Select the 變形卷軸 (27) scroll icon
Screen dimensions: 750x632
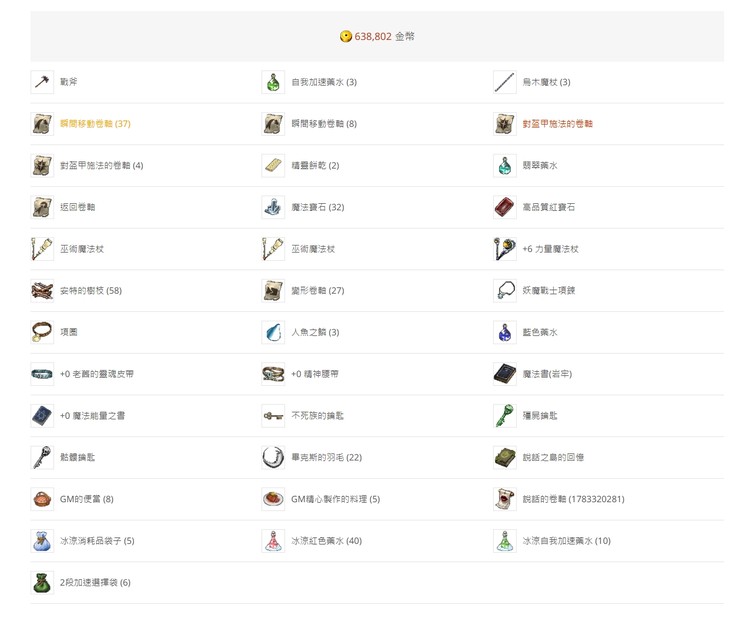point(273,290)
